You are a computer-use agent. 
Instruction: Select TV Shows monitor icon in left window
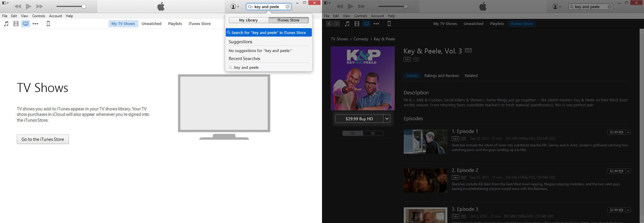click(25, 24)
